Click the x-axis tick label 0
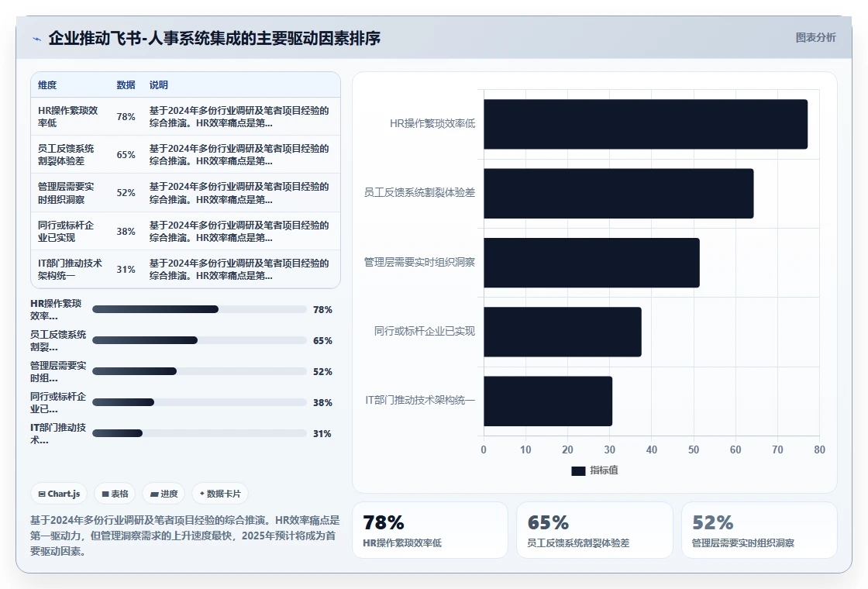 coord(484,449)
